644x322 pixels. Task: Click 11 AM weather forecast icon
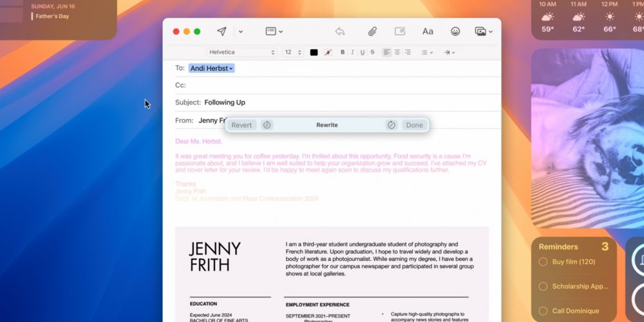coord(578,17)
